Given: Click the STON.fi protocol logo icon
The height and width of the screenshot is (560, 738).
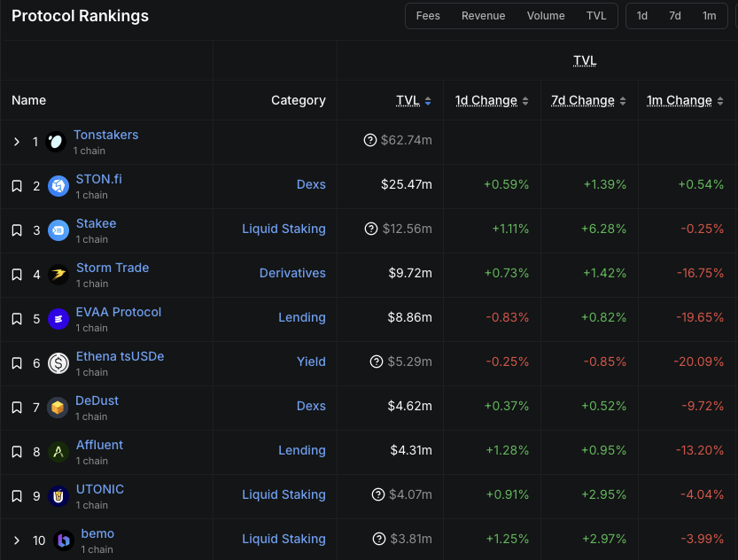Looking at the screenshot, I should coord(58,186).
